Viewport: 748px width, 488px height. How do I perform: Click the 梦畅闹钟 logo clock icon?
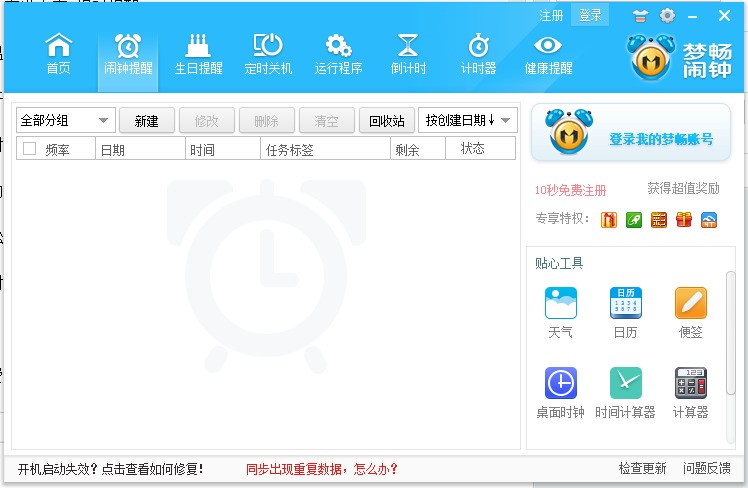coord(651,58)
